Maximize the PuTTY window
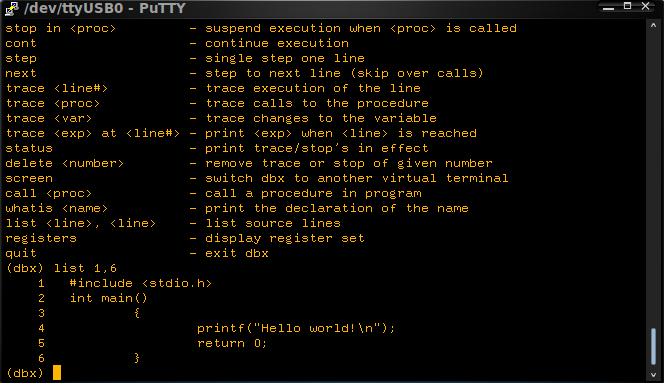Viewport: 664px width, 383px height. pyautogui.click(x=628, y=6)
